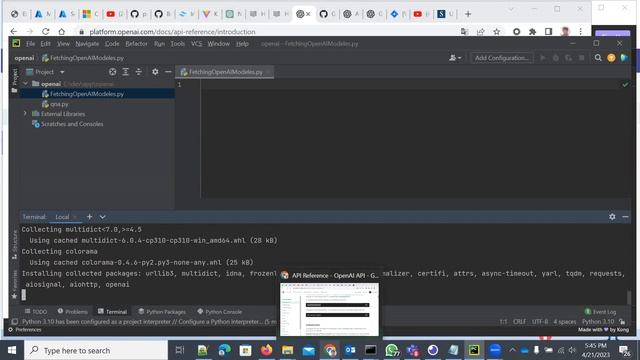
Task: Click Collapse All icon in Project panel header
Action: tap(139, 72)
